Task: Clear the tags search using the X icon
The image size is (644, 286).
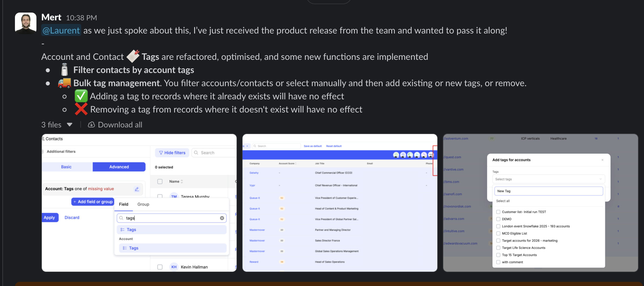Action: (222, 218)
